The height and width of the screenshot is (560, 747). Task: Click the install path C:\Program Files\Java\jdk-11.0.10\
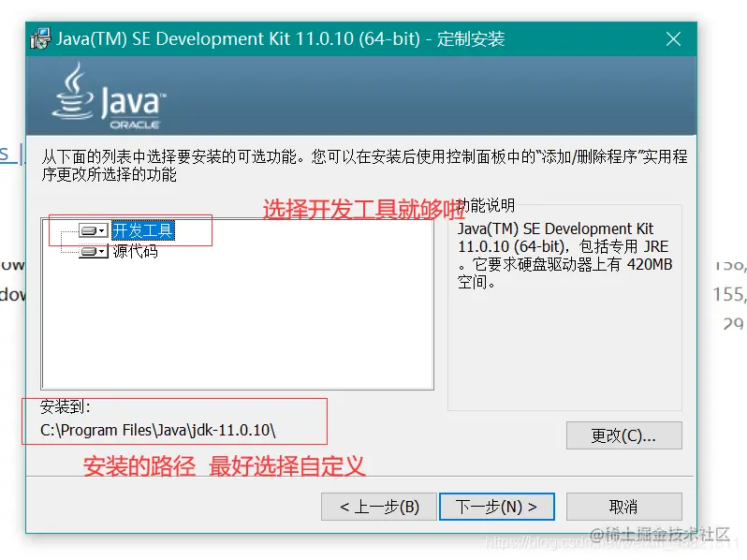(x=157, y=431)
